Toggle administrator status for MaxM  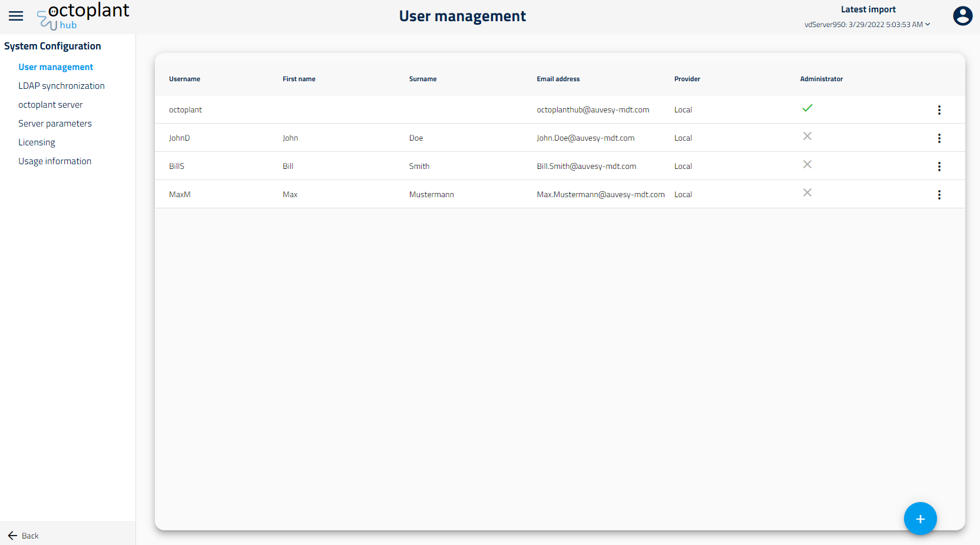(x=807, y=192)
